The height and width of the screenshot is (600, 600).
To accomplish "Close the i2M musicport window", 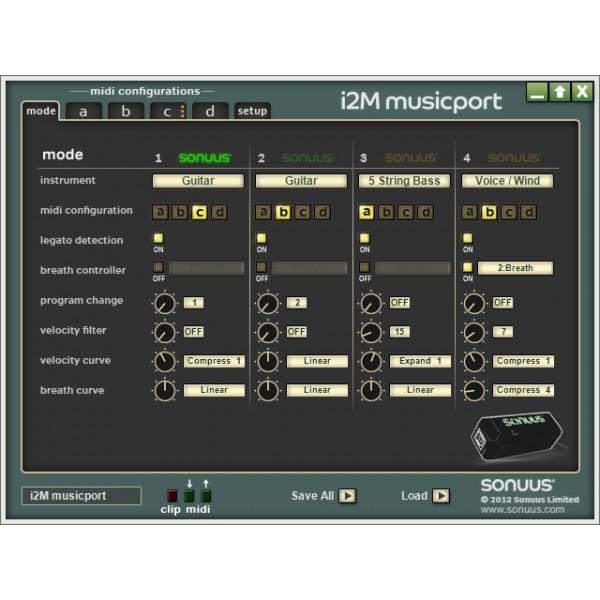I will [582, 92].
